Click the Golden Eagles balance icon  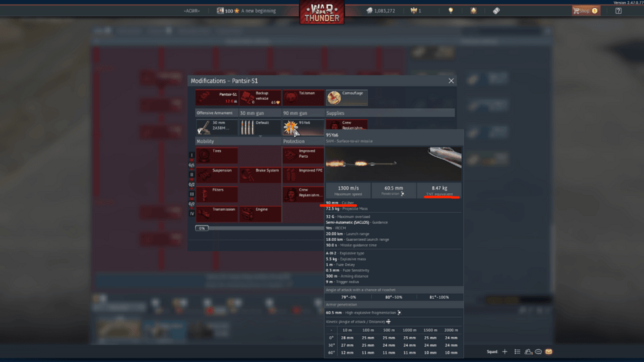pyautogui.click(x=413, y=11)
